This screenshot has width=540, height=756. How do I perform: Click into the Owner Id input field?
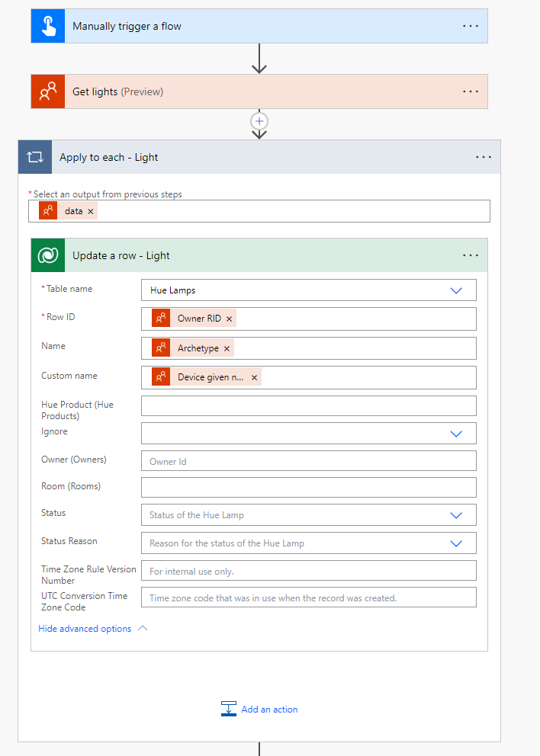308,461
